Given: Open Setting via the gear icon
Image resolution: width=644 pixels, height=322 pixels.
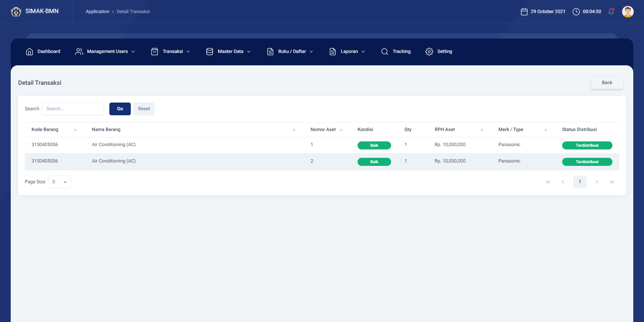Looking at the screenshot, I should [429, 52].
